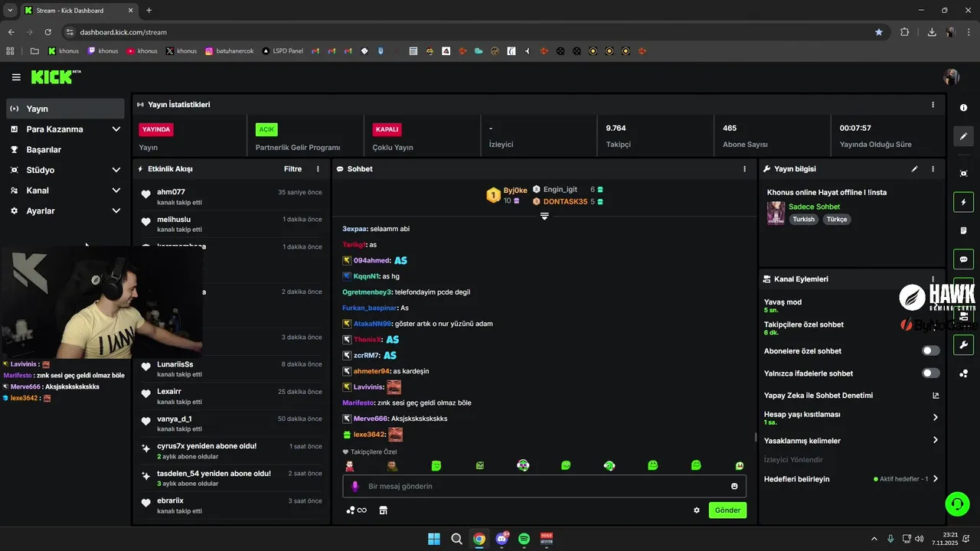Click the Kicks infinity icon below chat
The height and width of the screenshot is (551, 980).
pos(357,510)
